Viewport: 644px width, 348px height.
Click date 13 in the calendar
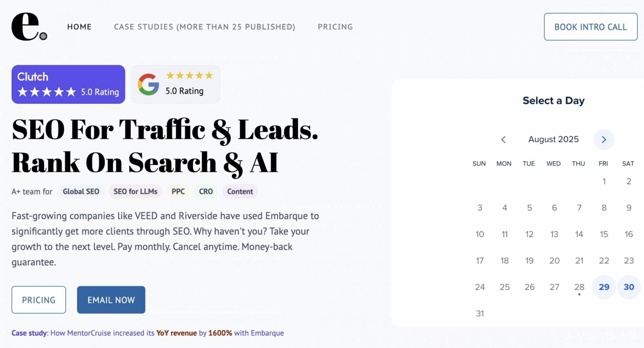[x=554, y=234]
